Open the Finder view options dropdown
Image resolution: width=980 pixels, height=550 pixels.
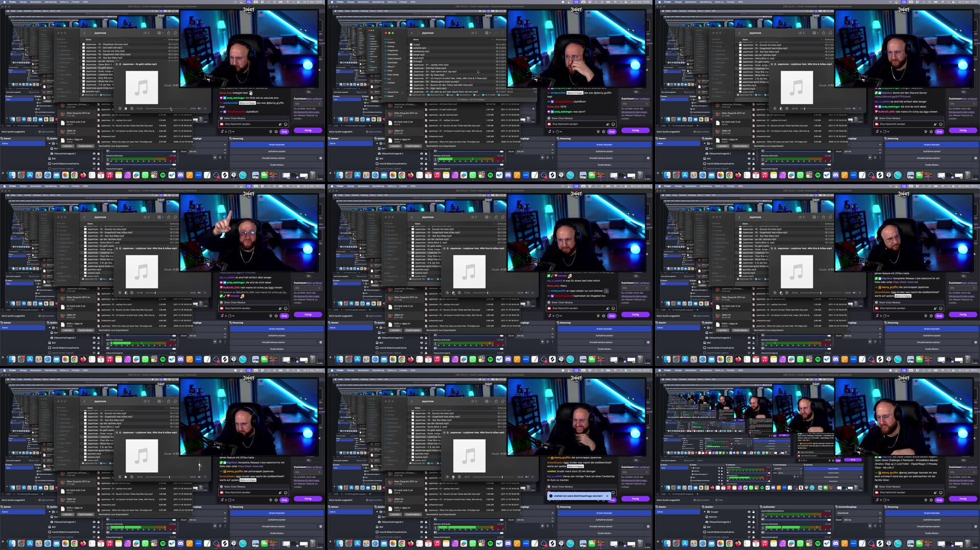pyautogui.click(x=160, y=33)
